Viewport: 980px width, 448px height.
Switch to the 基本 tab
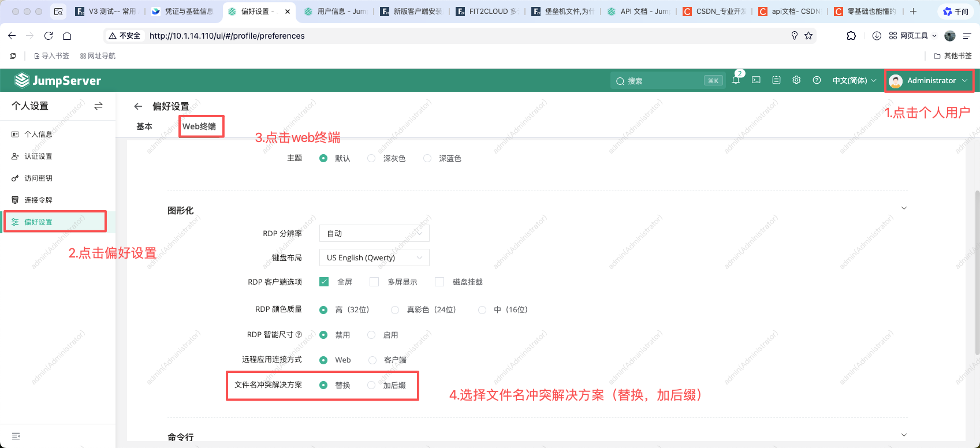point(144,126)
